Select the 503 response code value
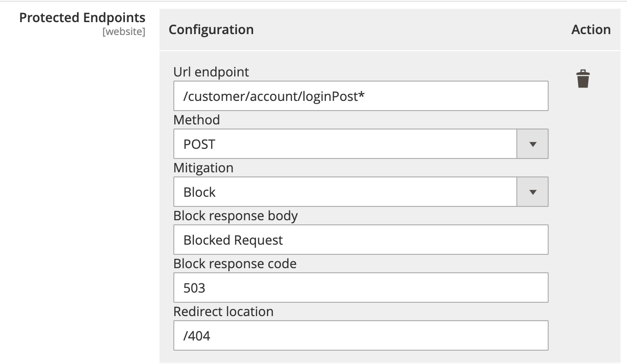This screenshot has height=364, width=627. coord(195,288)
